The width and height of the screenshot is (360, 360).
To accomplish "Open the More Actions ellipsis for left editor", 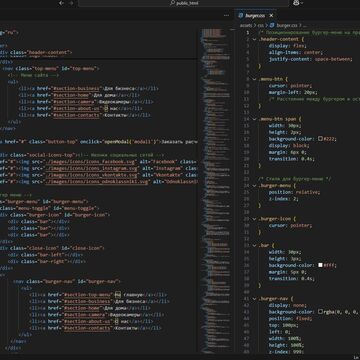I will click(x=226, y=15).
